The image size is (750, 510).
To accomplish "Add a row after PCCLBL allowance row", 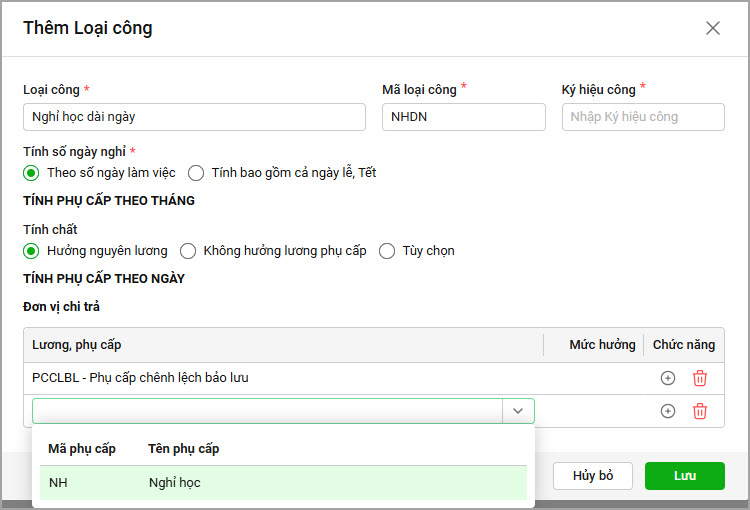I will (667, 378).
